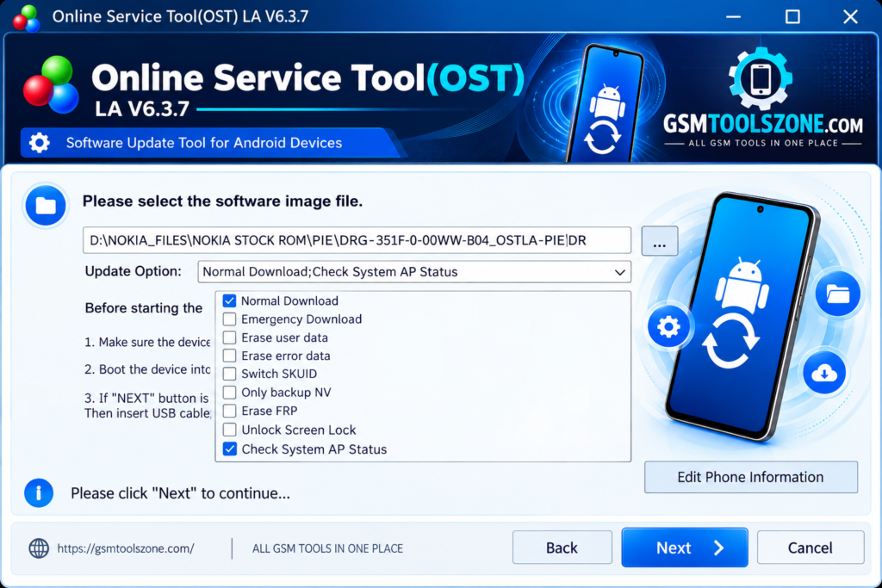Screen dimensions: 882x588
Task: Uncheck the Normal Download option
Action: (x=229, y=300)
